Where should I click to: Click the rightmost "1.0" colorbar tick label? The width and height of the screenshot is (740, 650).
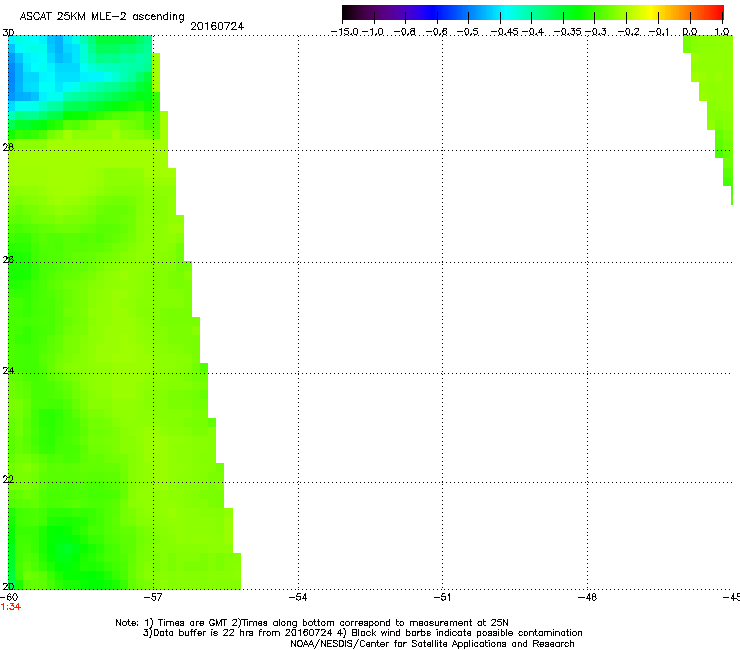(722, 32)
